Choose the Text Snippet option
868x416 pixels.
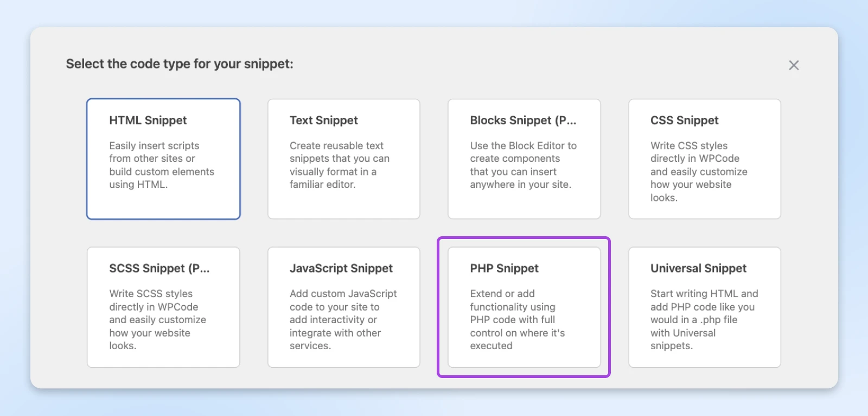[x=343, y=159]
